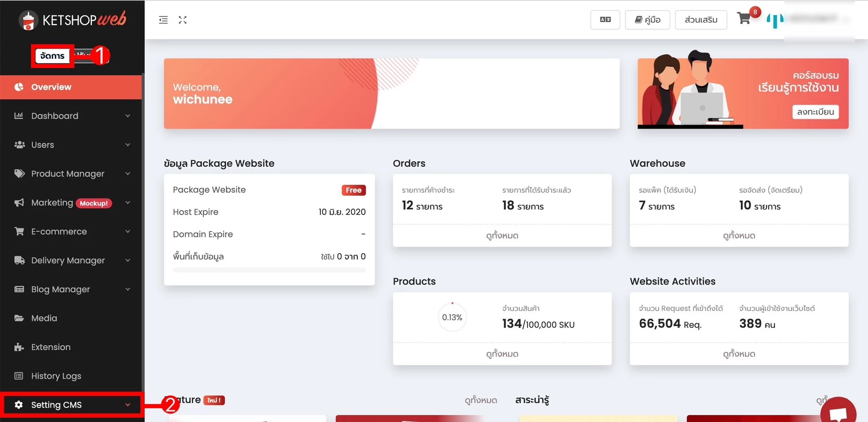
Task: Click ลงทะเบียน on the training banner
Action: tap(815, 112)
